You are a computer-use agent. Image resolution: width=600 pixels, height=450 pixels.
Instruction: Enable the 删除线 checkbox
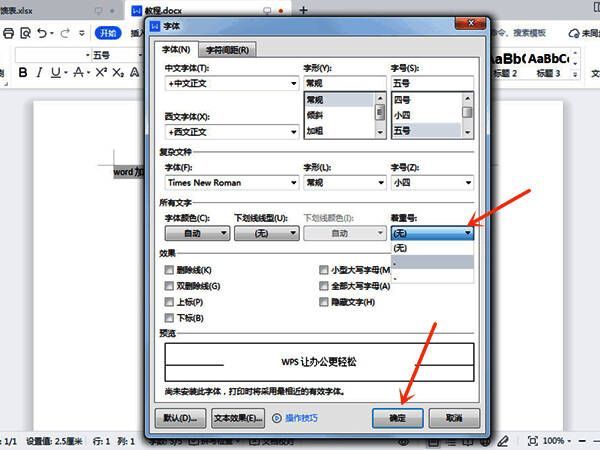tap(168, 270)
